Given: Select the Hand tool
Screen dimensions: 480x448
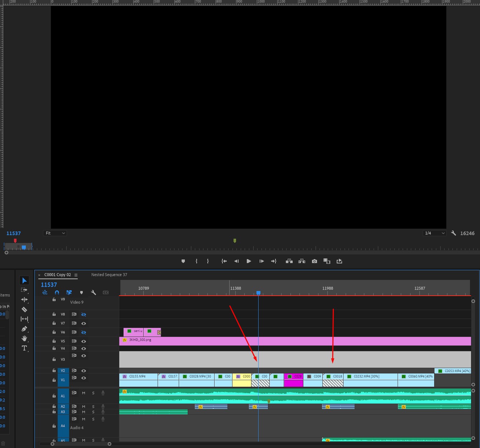Looking at the screenshot, I should coord(24,338).
